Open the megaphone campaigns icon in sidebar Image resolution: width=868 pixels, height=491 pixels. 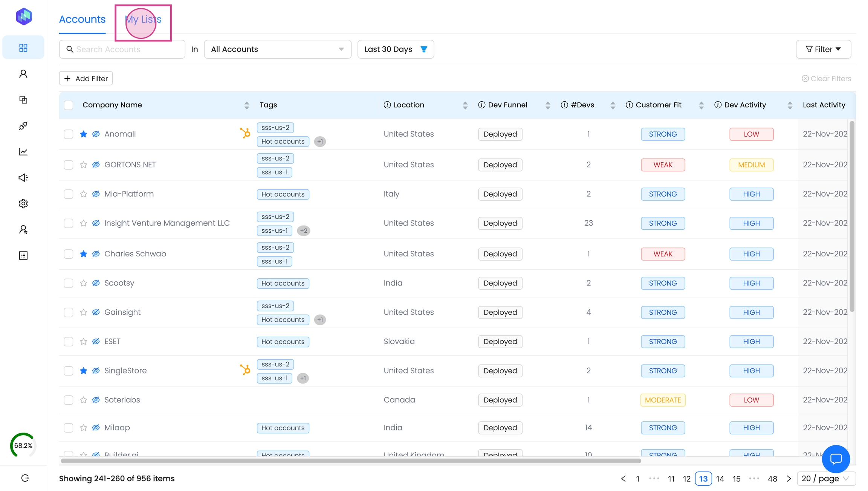23,177
